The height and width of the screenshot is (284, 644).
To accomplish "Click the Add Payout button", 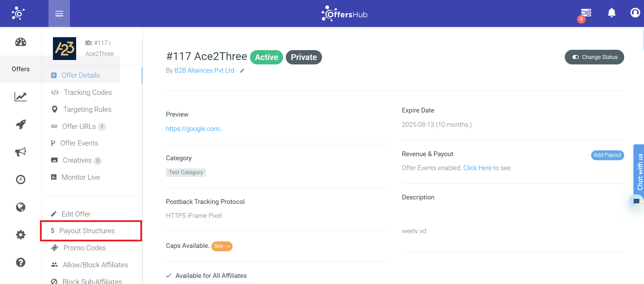I will click(607, 155).
